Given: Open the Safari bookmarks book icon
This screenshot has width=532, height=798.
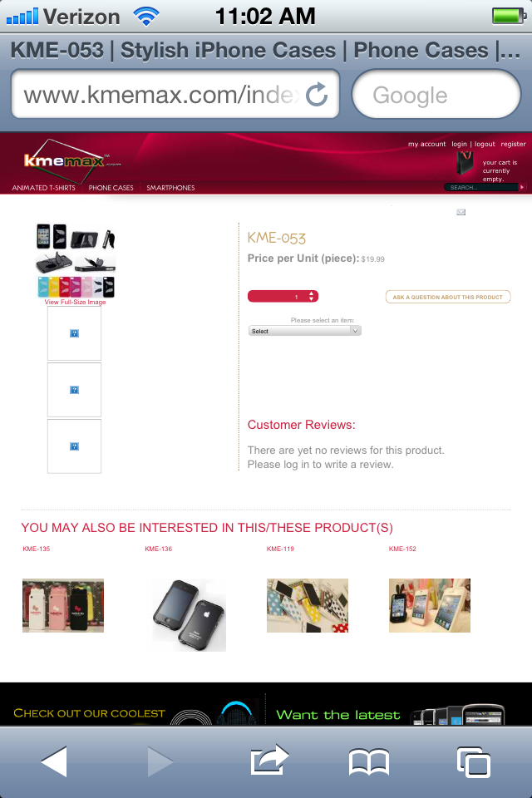Looking at the screenshot, I should pos(369,762).
